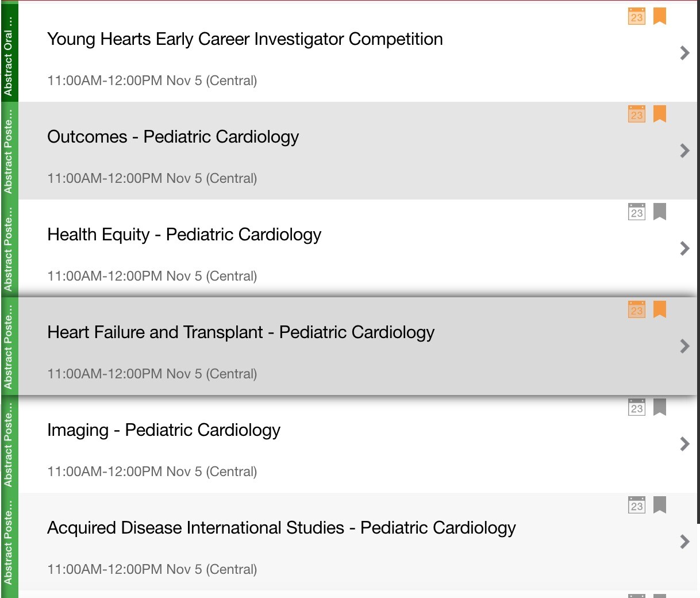
Task: Expand Imaging session chevron arrow
Action: 684,444
